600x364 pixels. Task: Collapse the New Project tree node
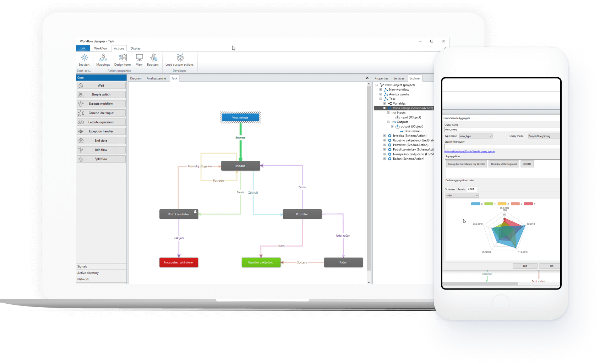click(x=377, y=85)
